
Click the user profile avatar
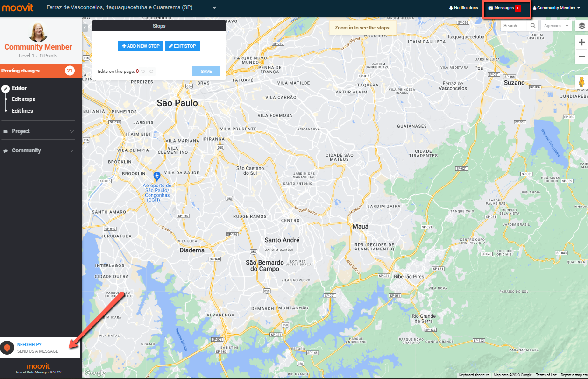[x=38, y=32]
